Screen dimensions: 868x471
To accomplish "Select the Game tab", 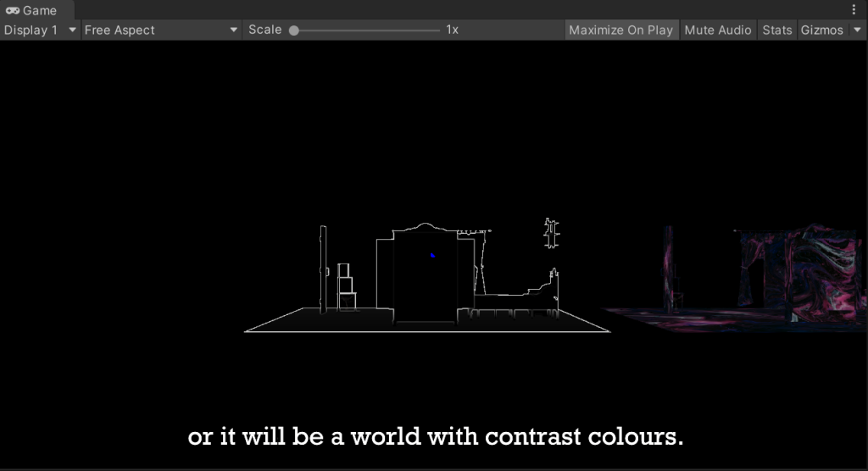I will 36,10.
